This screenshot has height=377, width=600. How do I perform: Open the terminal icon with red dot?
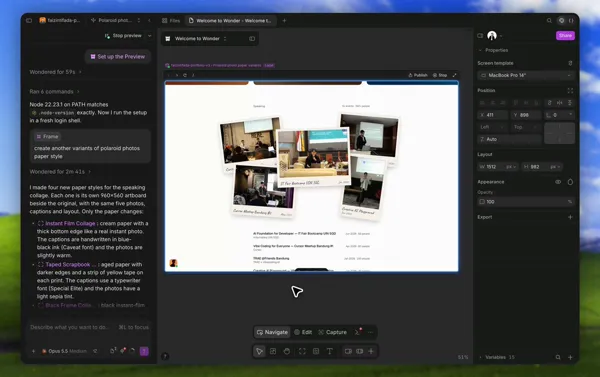click(358, 332)
